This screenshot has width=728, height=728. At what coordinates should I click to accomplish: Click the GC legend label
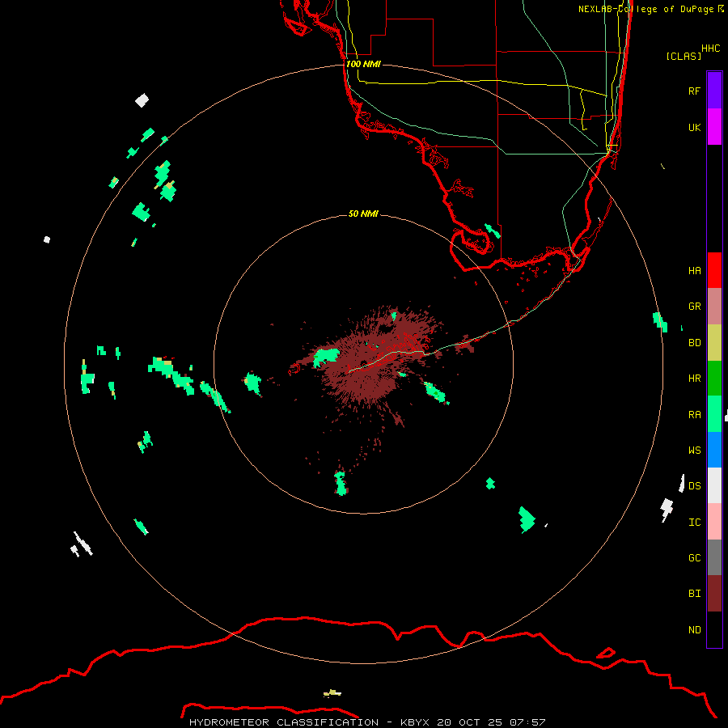(x=694, y=558)
